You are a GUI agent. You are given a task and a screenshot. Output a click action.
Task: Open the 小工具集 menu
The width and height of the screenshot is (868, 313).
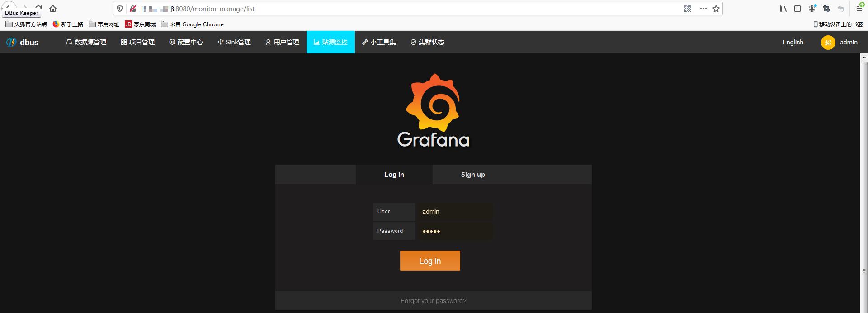click(x=379, y=42)
